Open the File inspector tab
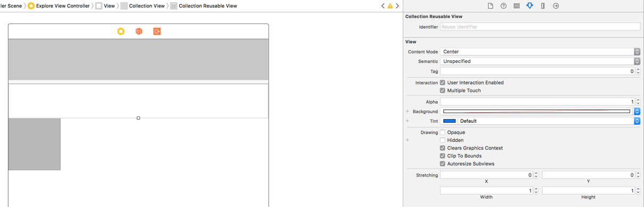 pos(490,6)
